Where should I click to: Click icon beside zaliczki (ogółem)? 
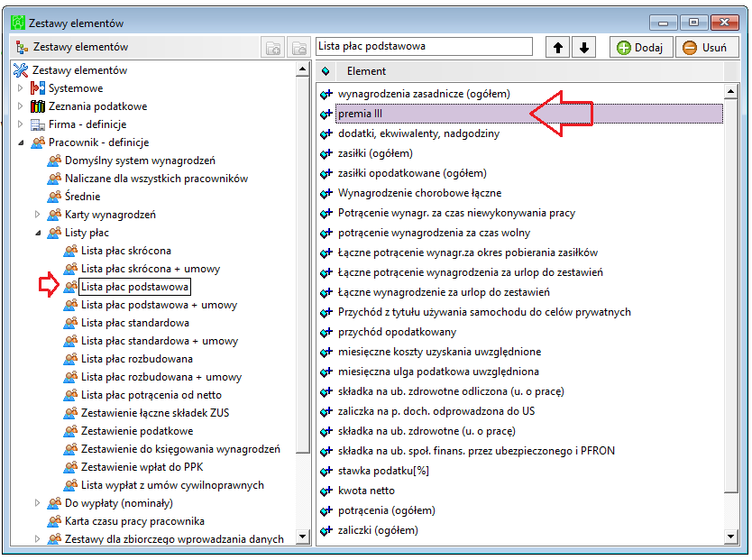pos(326,531)
